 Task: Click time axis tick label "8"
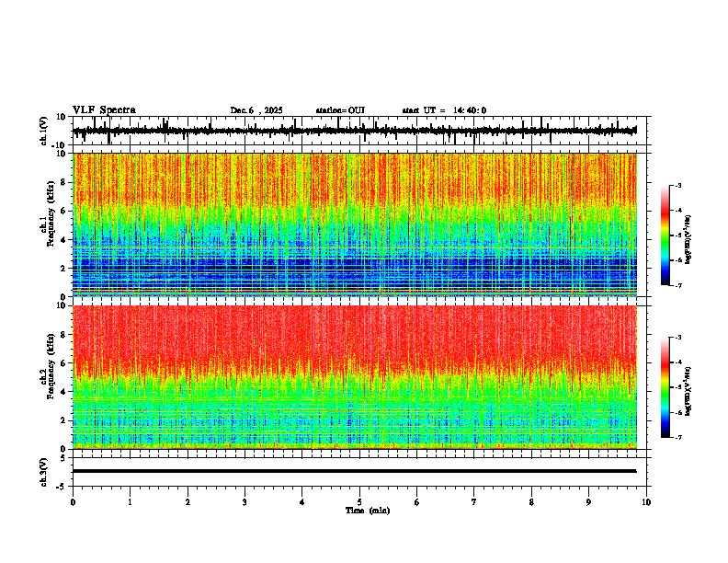[x=531, y=502]
